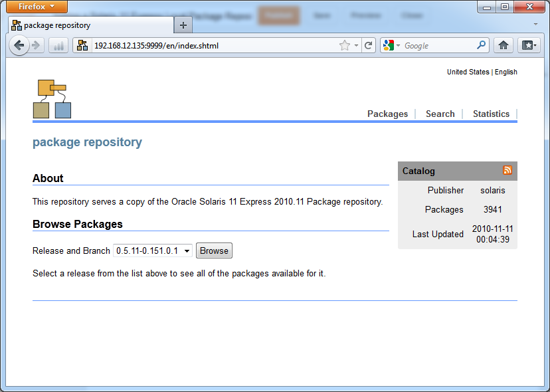
Task: Click the English language link
Action: click(x=505, y=72)
